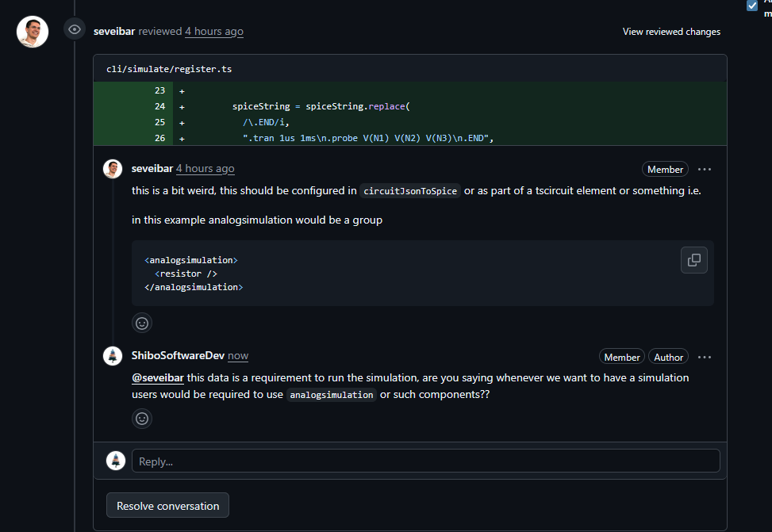Add emoji reaction to ShiboSoftwareDev's reply
Image resolution: width=772 pixels, height=532 pixels.
[142, 419]
